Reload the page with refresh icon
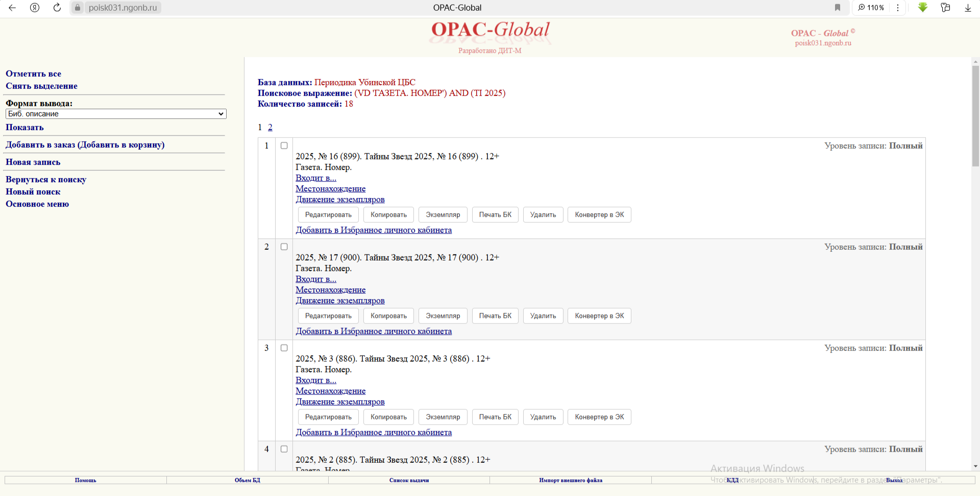 pos(57,8)
